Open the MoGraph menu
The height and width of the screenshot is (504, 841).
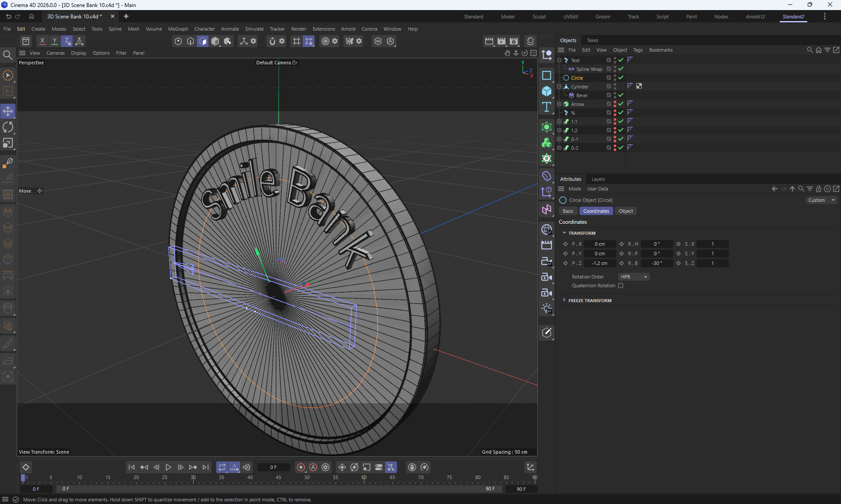178,29
